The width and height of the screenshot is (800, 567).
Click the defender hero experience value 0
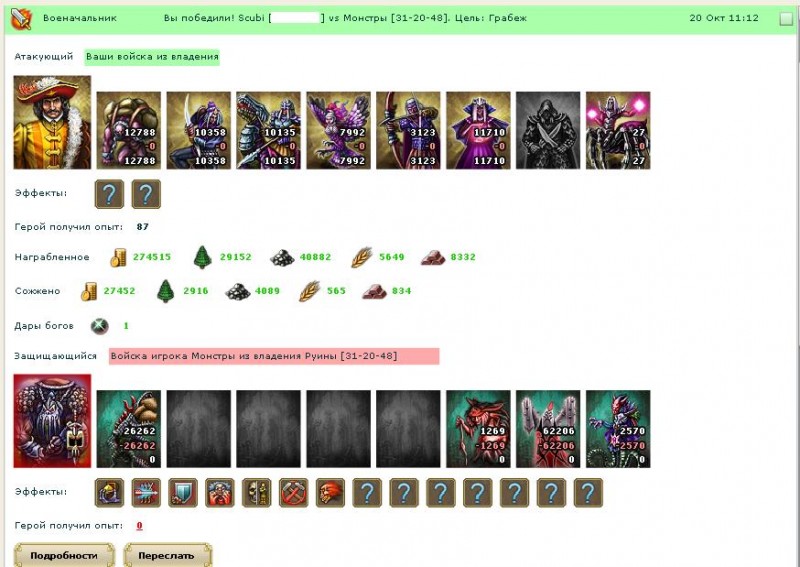pyautogui.click(x=139, y=526)
